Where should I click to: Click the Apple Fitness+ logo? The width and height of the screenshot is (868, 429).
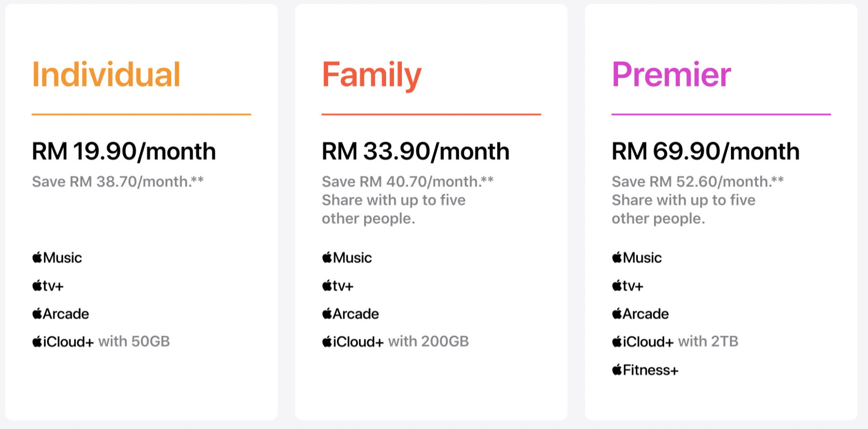(x=645, y=370)
